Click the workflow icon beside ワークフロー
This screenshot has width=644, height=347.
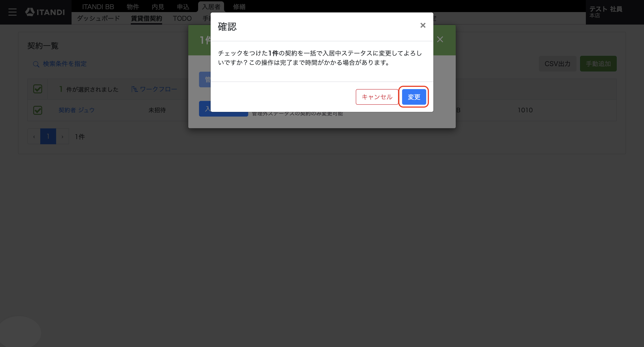134,89
